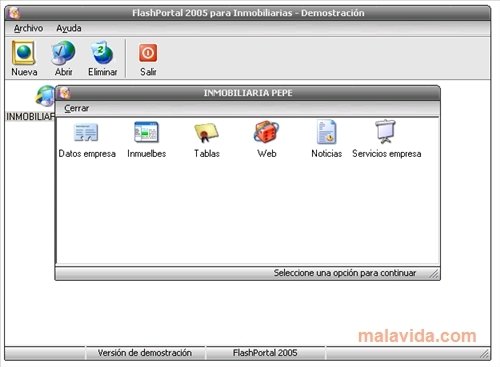Viewport: 500px width, 367px height.
Task: Click Cerrar in INMOBILIARIA PEPE window
Action: pyautogui.click(x=77, y=108)
